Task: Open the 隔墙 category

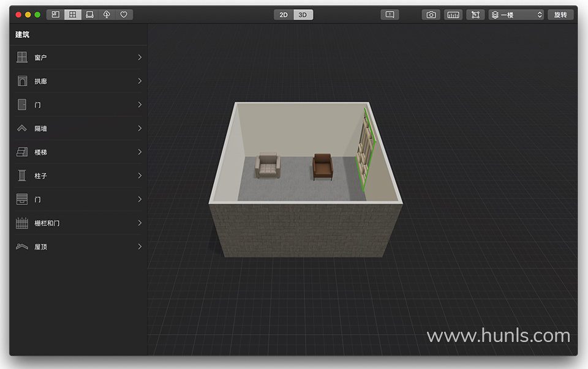Action: pos(78,128)
